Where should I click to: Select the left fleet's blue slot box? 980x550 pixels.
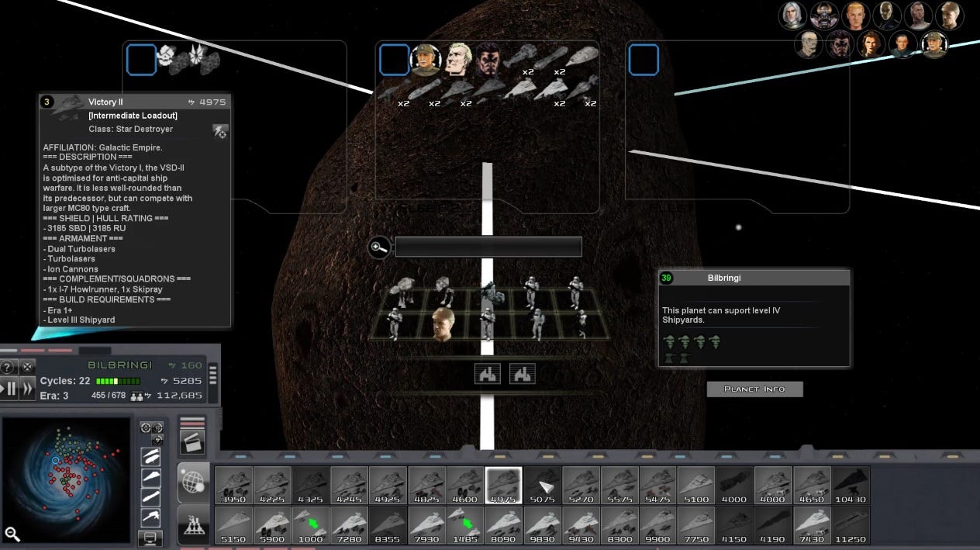click(x=141, y=59)
